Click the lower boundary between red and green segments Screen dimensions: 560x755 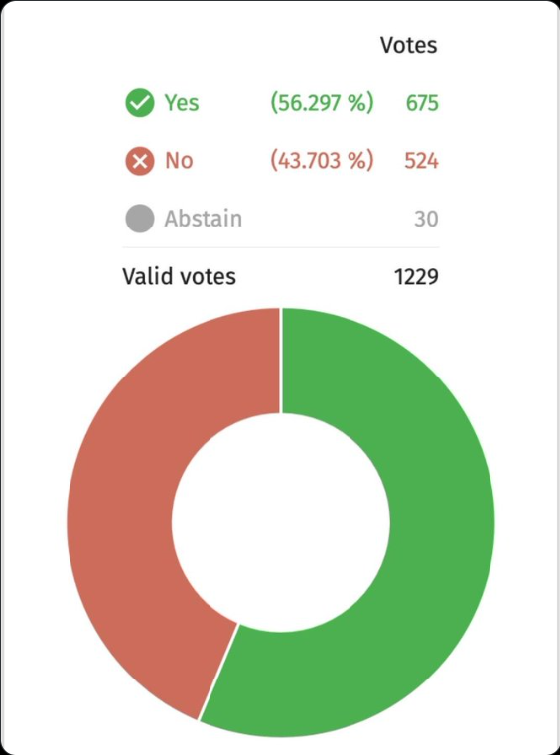pos(217,673)
